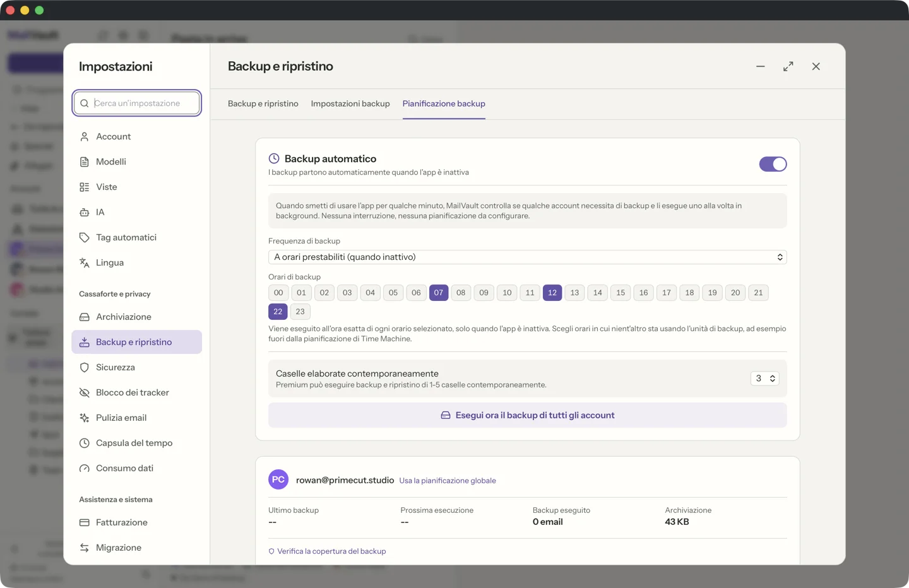
Task: Enable backup hour 18
Action: point(689,293)
